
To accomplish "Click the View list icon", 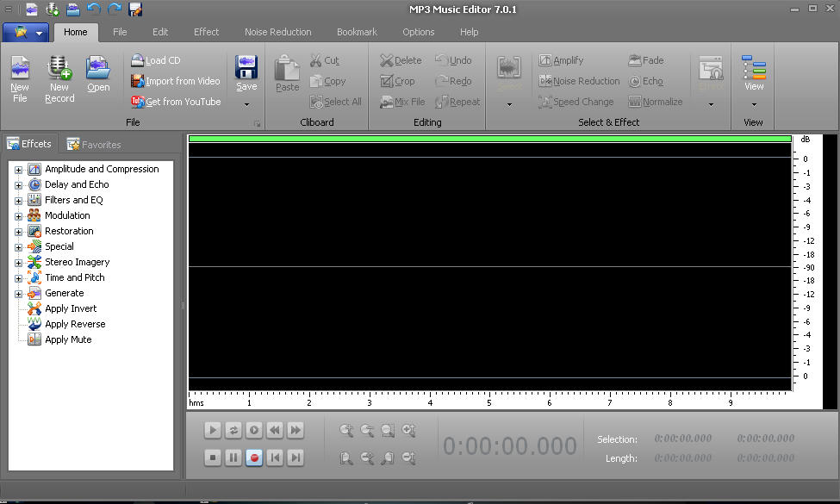I will (754, 67).
